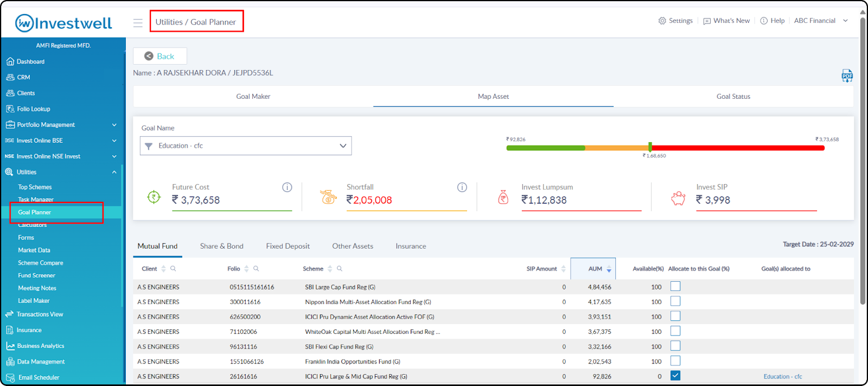This screenshot has width=868, height=386.
Task: Search the Scheme column
Action: [340, 269]
